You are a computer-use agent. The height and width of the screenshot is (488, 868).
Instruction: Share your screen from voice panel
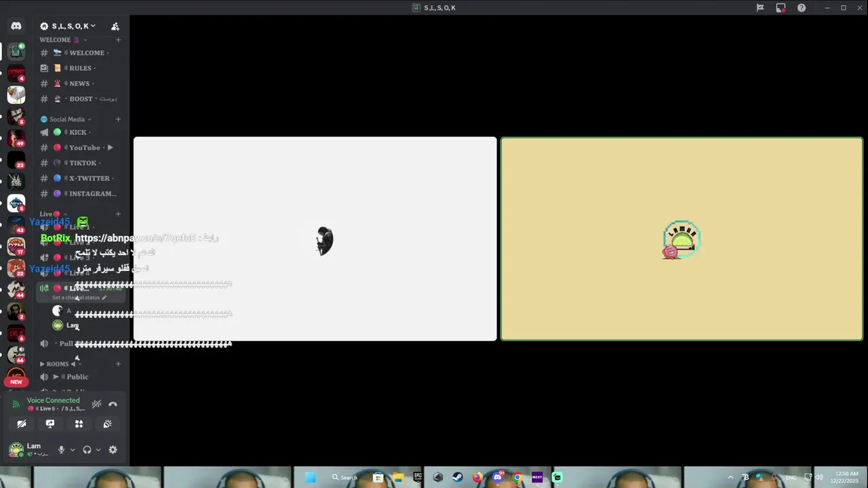[x=50, y=424]
